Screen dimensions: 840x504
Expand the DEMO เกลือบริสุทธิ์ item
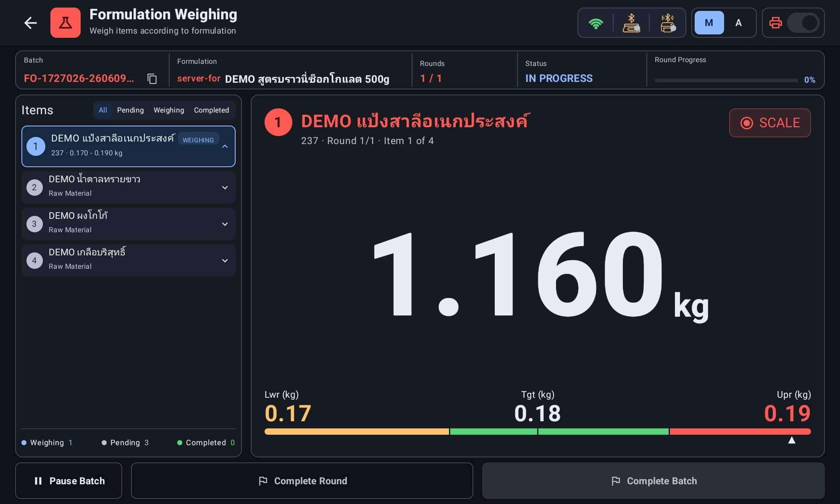(225, 260)
